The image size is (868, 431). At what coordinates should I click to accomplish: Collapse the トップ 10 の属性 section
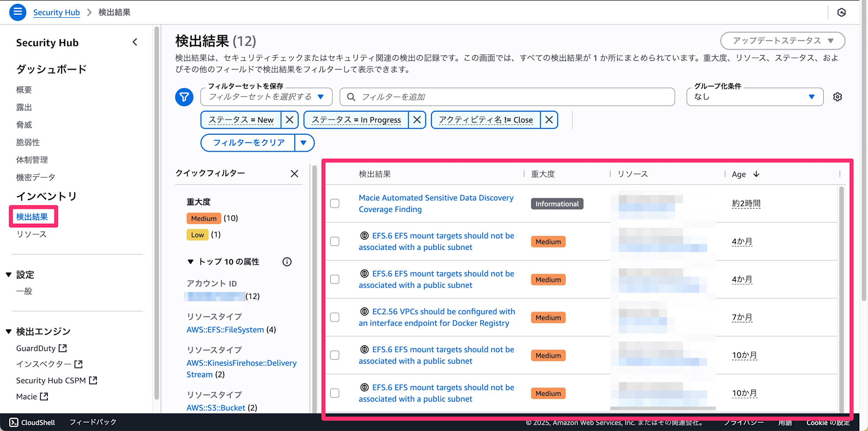(190, 262)
